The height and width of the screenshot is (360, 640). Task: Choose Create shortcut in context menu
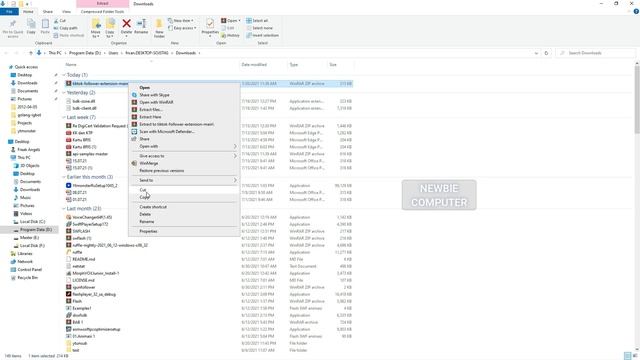tap(153, 207)
